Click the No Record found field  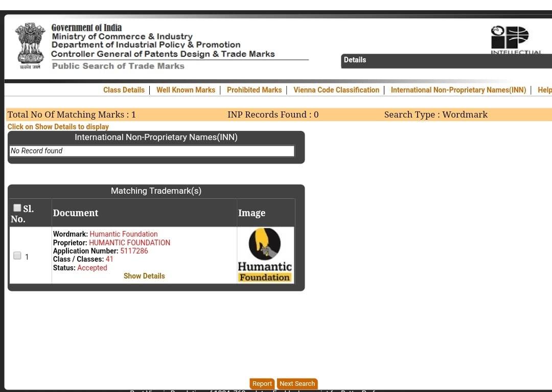pyautogui.click(x=152, y=151)
